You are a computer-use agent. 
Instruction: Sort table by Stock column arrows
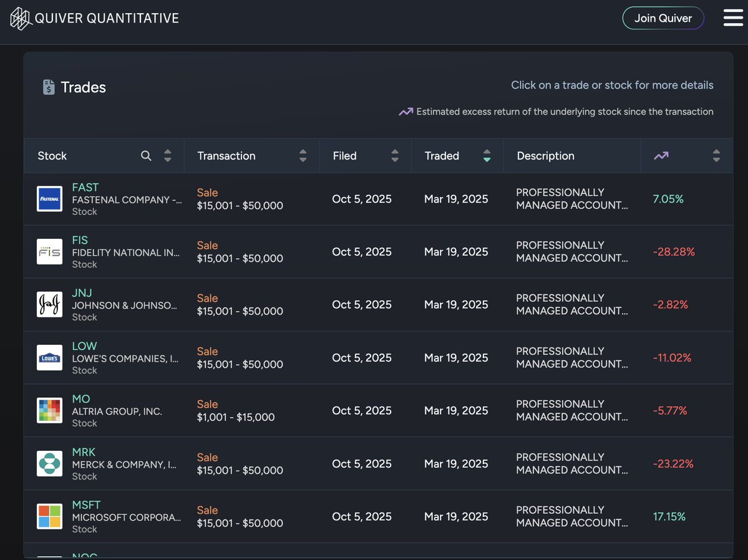167,155
